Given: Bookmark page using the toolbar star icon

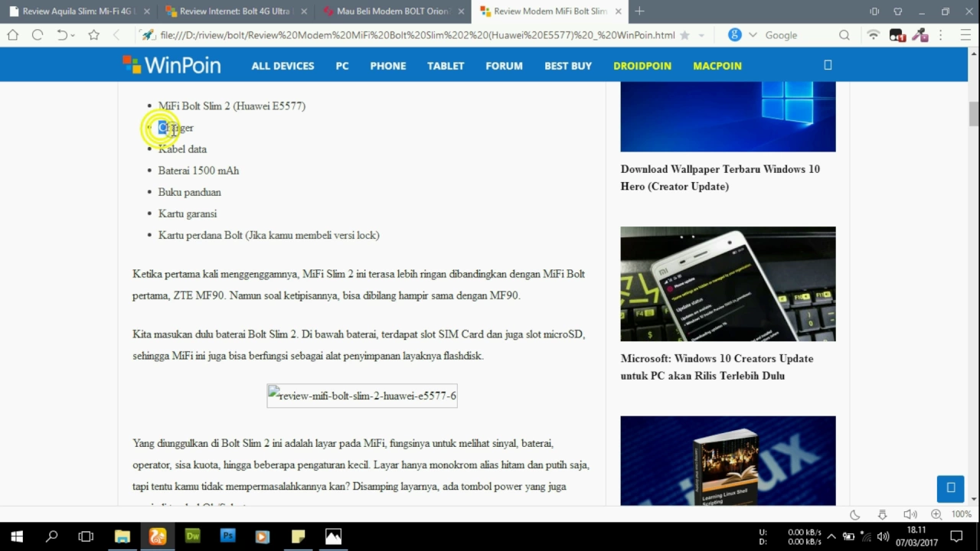Looking at the screenshot, I should pos(93,35).
